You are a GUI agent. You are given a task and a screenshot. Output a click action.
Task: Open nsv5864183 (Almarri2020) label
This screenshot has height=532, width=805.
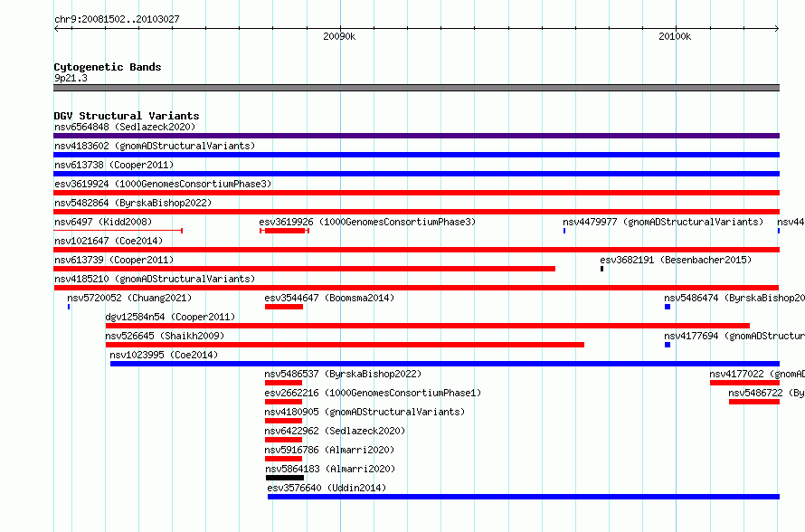click(330, 469)
